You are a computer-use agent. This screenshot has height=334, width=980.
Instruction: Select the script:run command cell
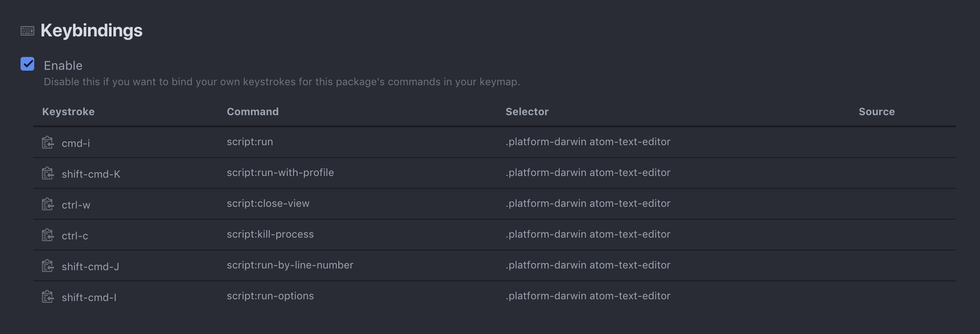click(250, 142)
